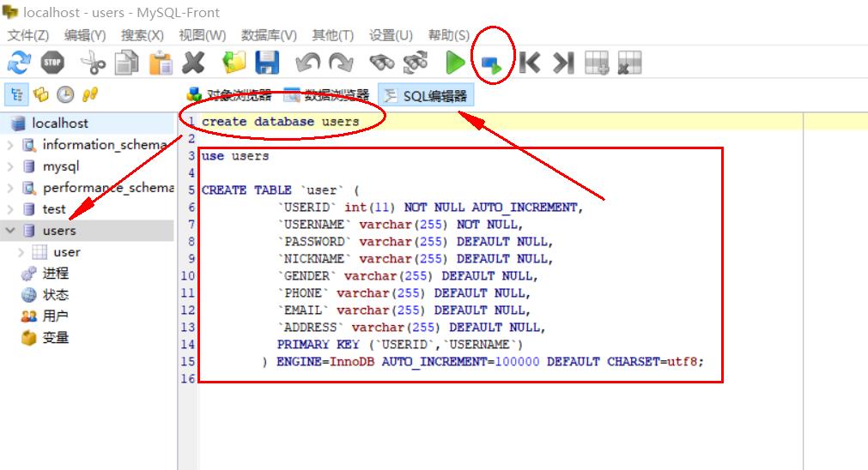Switch to the 数据浏览器 tab
This screenshot has width=868, height=470.
[326, 96]
